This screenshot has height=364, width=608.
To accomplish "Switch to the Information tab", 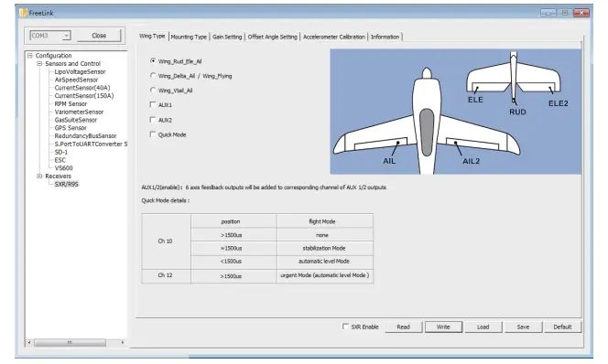I will tap(385, 37).
